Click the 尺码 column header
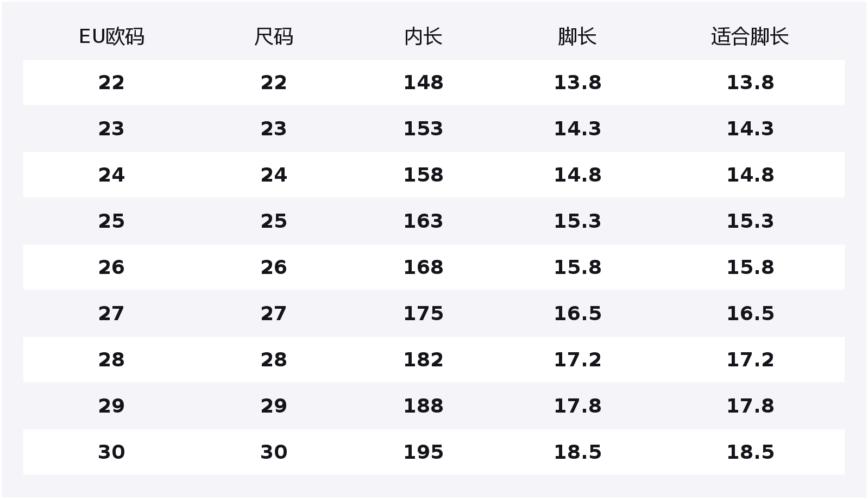Screen dimensions: 868x499 click(274, 36)
